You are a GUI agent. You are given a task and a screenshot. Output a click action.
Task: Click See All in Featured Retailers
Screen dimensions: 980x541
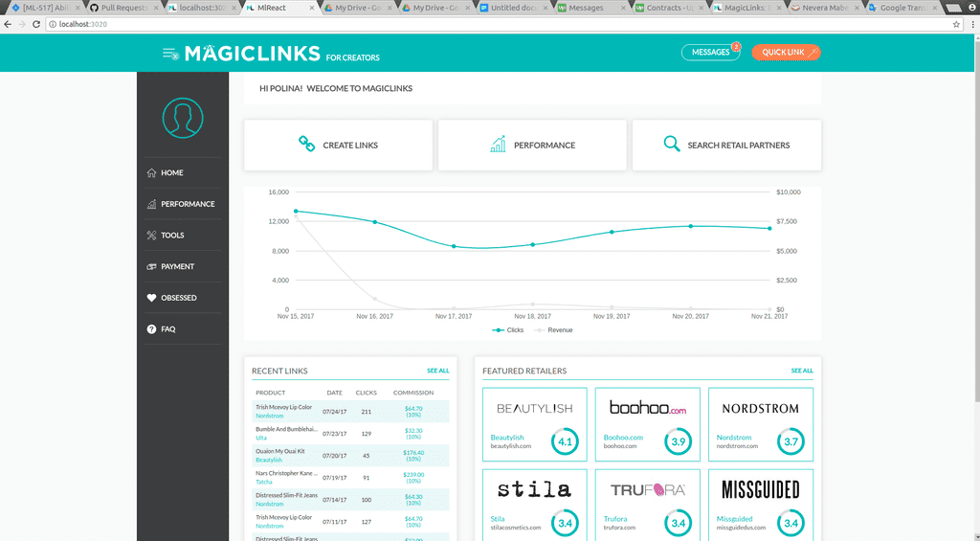[x=801, y=371]
